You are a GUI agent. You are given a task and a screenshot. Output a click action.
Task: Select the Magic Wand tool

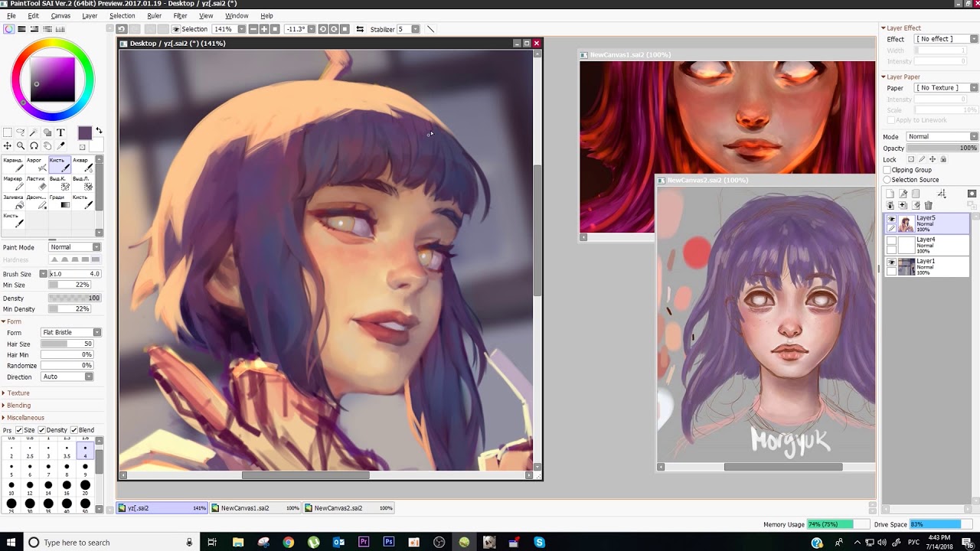(x=33, y=133)
